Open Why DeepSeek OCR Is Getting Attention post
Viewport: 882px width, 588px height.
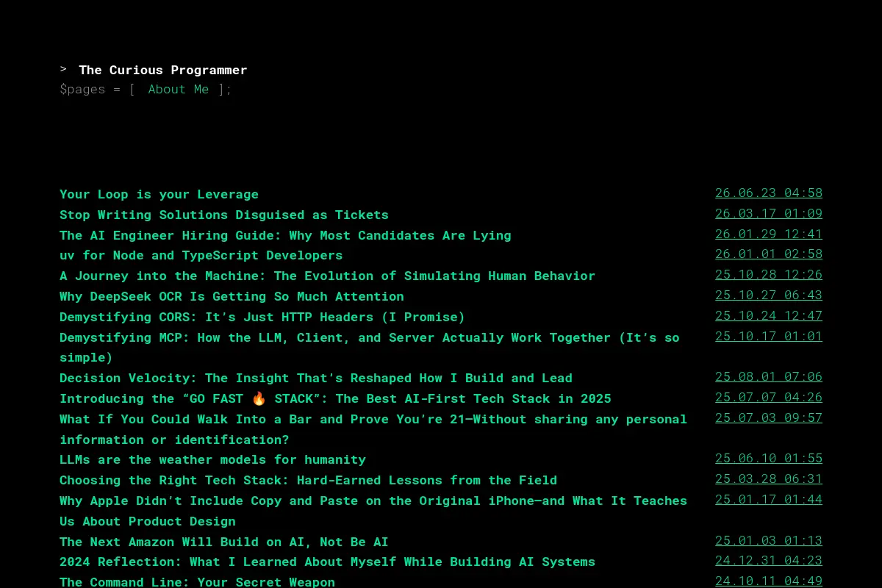(232, 296)
